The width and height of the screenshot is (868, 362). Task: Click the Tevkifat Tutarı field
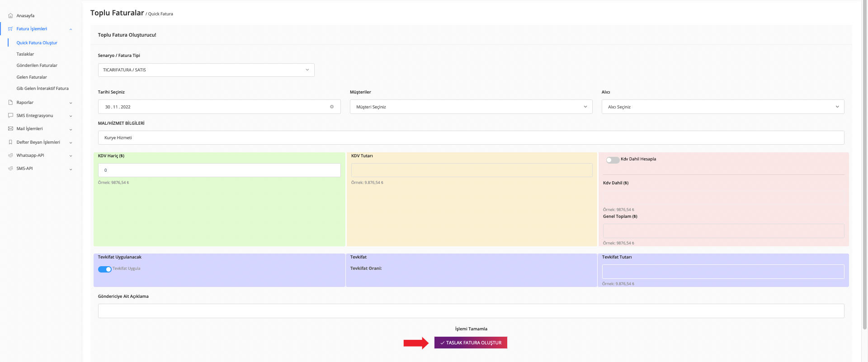723,272
